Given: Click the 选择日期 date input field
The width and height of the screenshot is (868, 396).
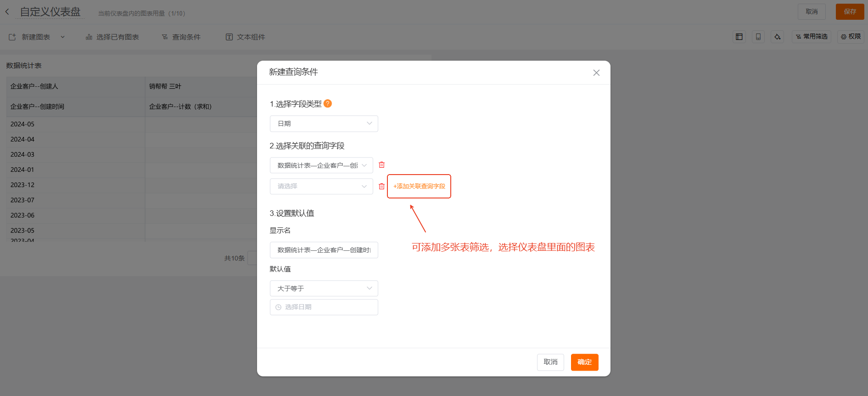Looking at the screenshot, I should (324, 307).
